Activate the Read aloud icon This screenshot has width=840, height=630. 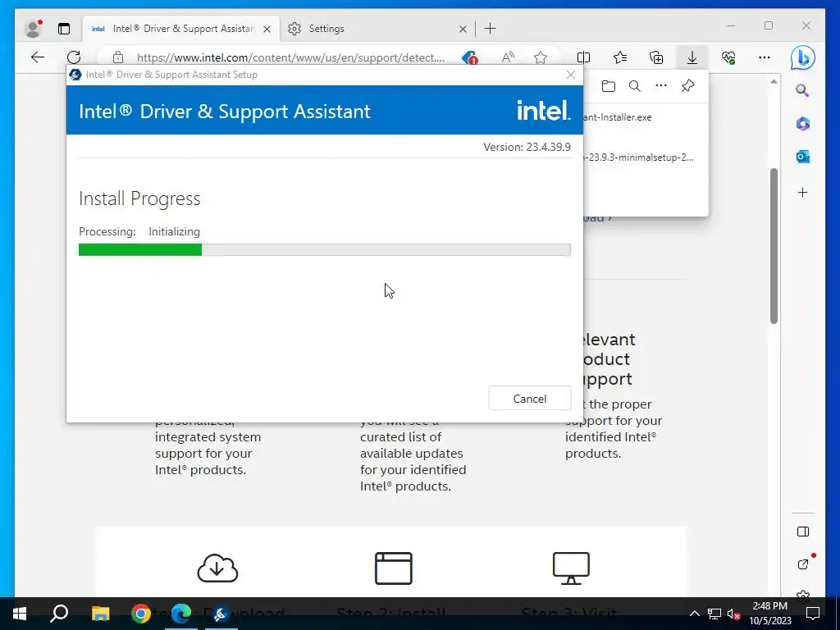507,57
